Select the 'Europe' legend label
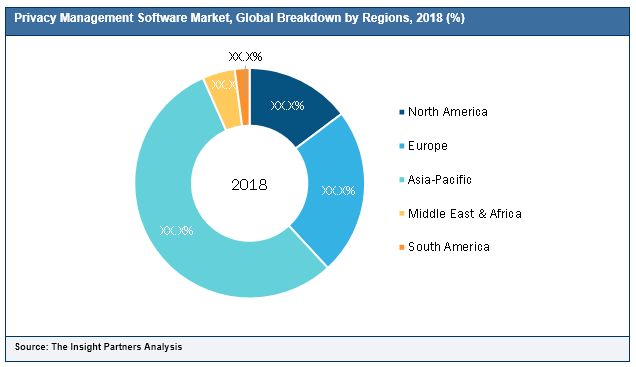The height and width of the screenshot is (367, 636). tap(428, 146)
